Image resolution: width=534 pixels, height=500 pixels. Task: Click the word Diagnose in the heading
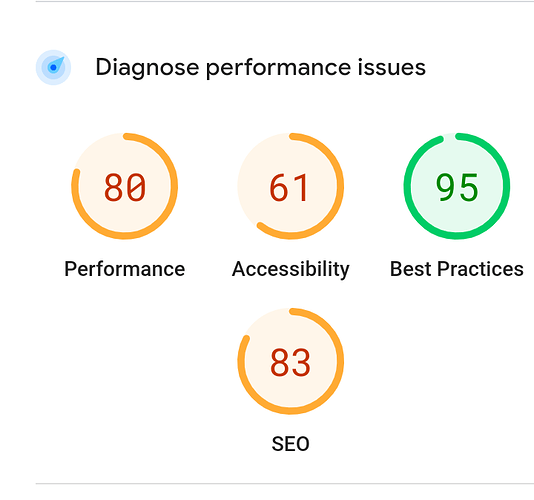click(147, 68)
